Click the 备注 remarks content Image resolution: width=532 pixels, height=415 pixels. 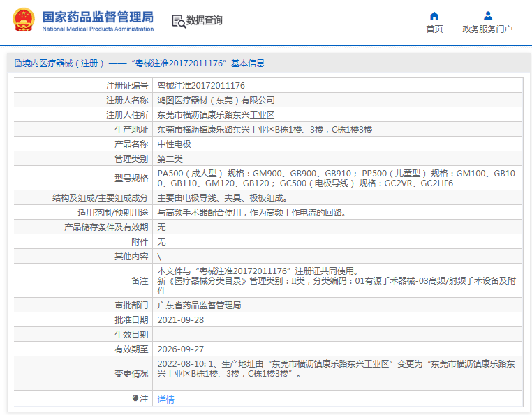pyautogui.click(x=337, y=280)
